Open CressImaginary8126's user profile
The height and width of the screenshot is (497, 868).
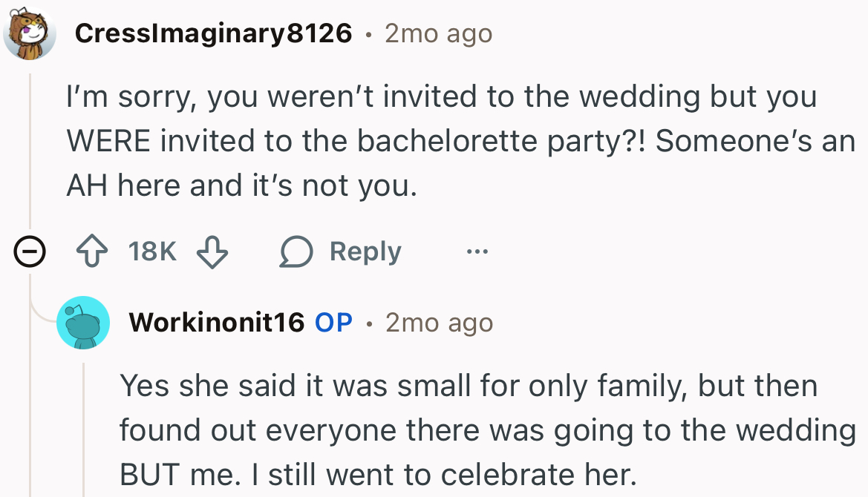click(213, 33)
